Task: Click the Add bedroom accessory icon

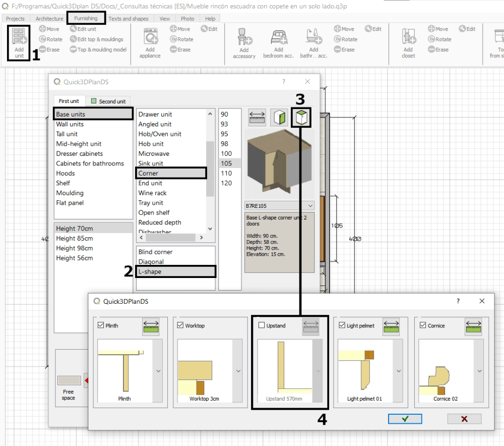Action: point(278,36)
